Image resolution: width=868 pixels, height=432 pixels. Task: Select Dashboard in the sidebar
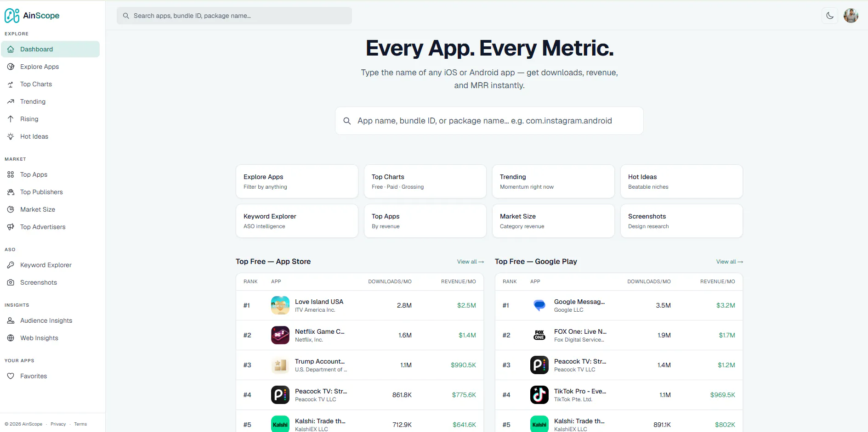point(51,49)
